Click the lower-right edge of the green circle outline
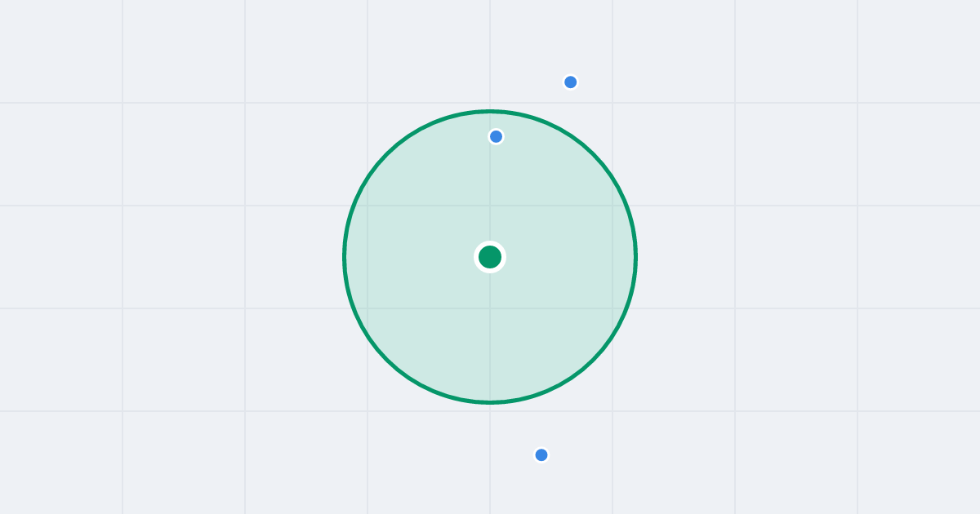The height and width of the screenshot is (514, 980). click(594, 361)
